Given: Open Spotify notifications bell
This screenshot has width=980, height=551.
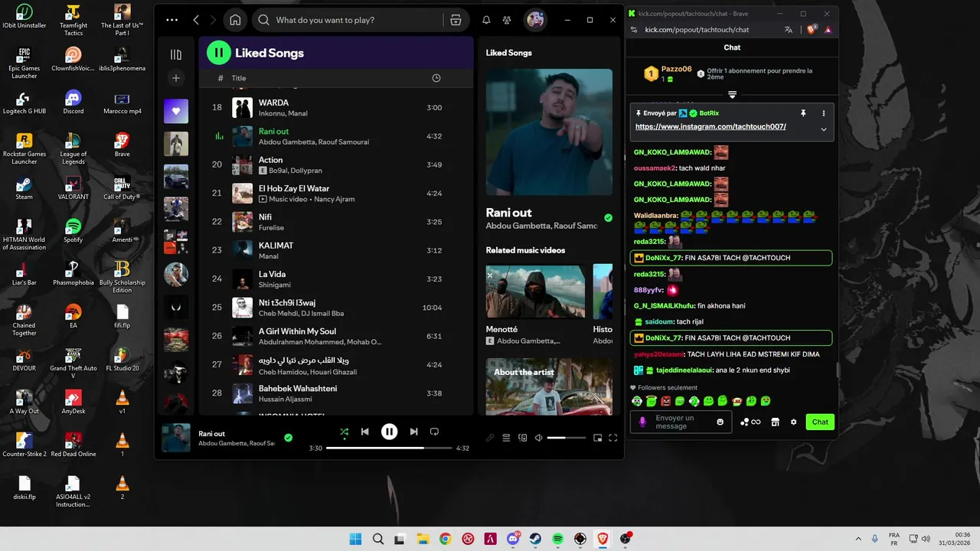Looking at the screenshot, I should (x=486, y=20).
